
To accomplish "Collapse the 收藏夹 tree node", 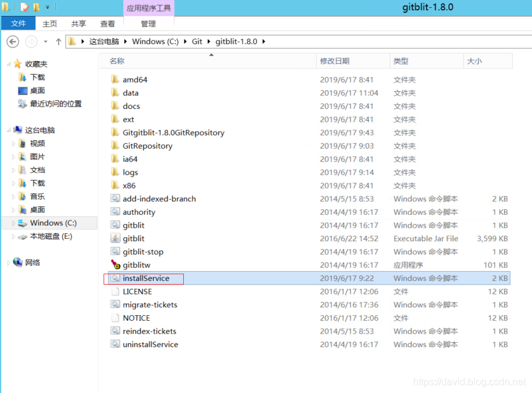I will [x=9, y=64].
